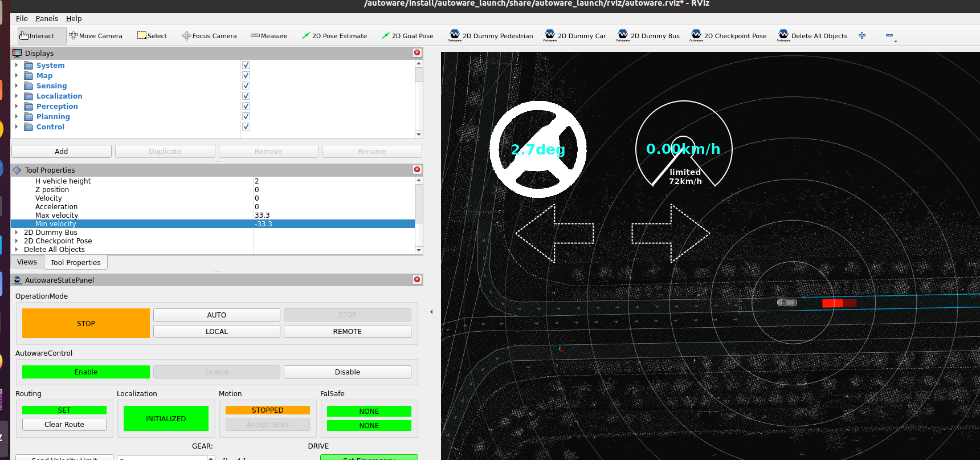Expand the Perception tree item
This screenshot has height=460, width=980.
(17, 106)
